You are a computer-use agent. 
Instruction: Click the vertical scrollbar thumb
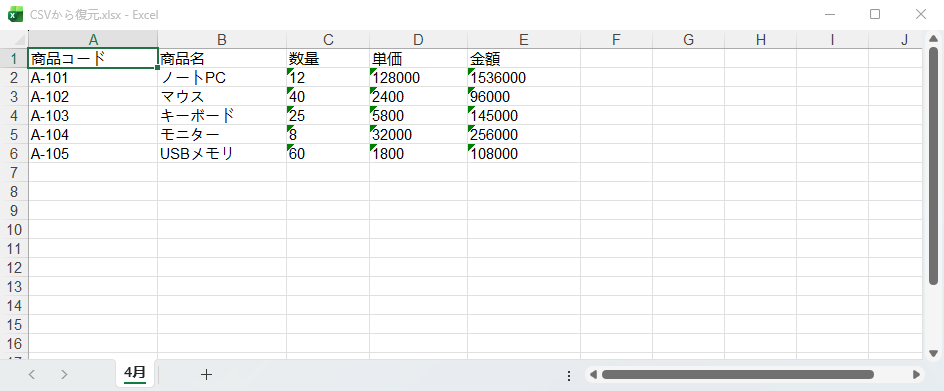pyautogui.click(x=933, y=167)
